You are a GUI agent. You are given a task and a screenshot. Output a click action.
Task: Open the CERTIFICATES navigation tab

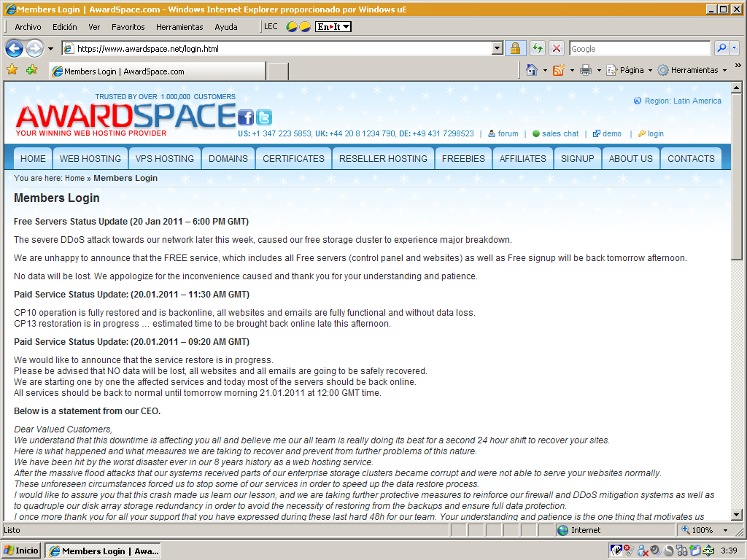click(293, 158)
